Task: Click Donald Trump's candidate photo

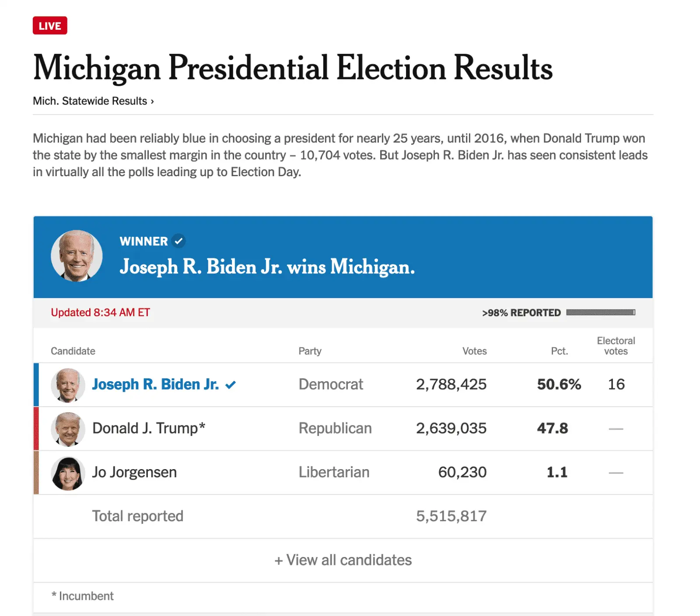Action: (x=68, y=429)
